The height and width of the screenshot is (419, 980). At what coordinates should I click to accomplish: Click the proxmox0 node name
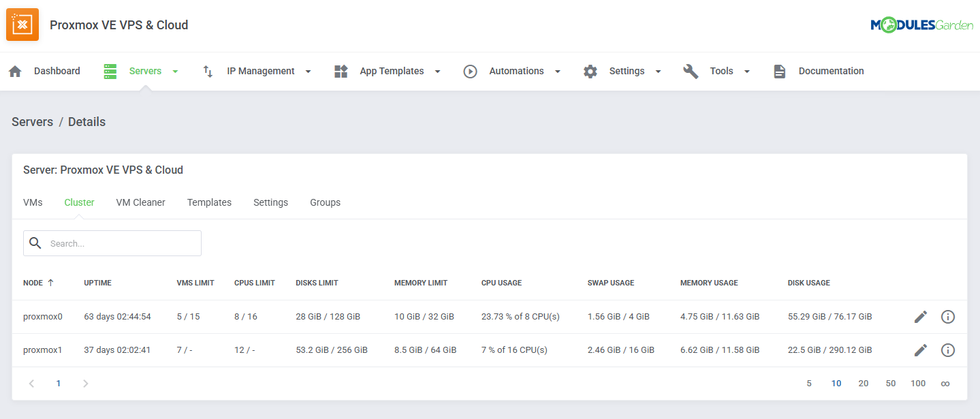(42, 317)
